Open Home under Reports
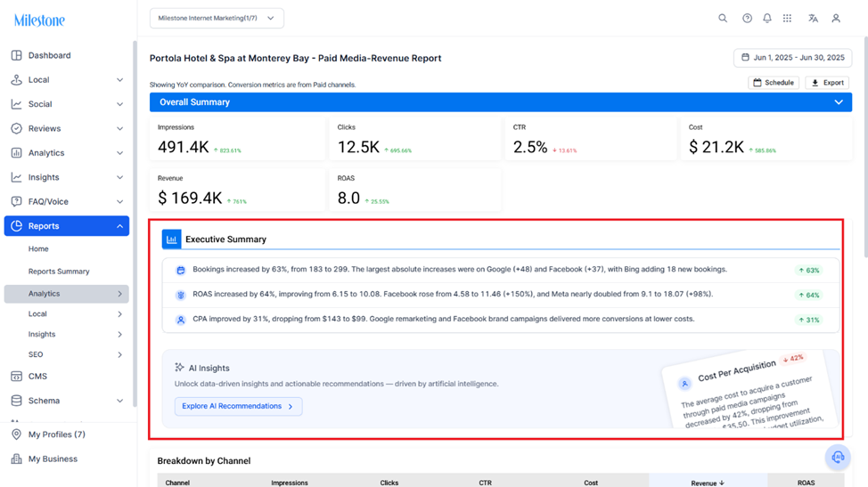 point(38,248)
